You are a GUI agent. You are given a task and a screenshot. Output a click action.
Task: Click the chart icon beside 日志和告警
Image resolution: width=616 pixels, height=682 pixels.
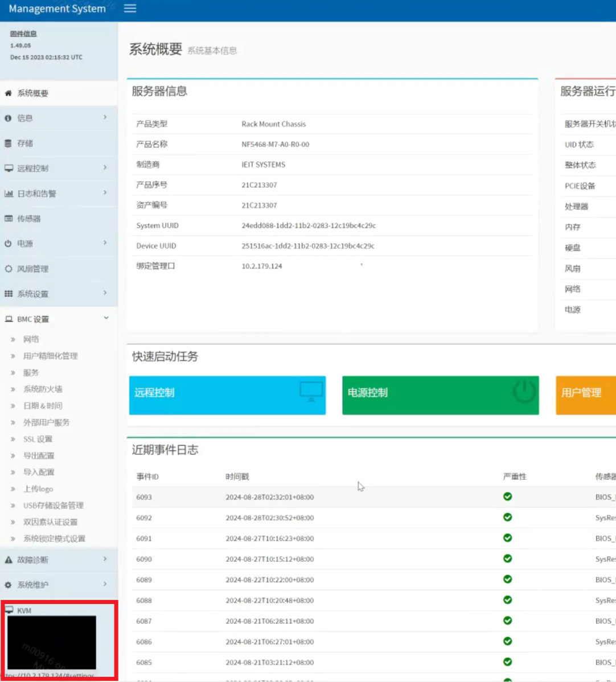(9, 194)
